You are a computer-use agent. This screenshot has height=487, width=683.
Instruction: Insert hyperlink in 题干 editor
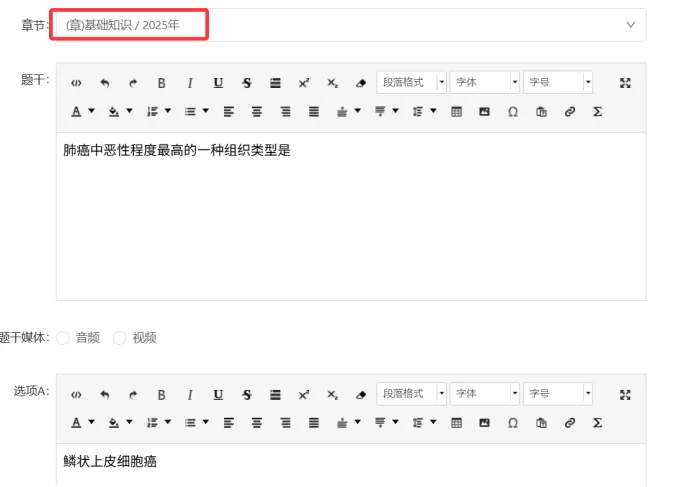(570, 112)
